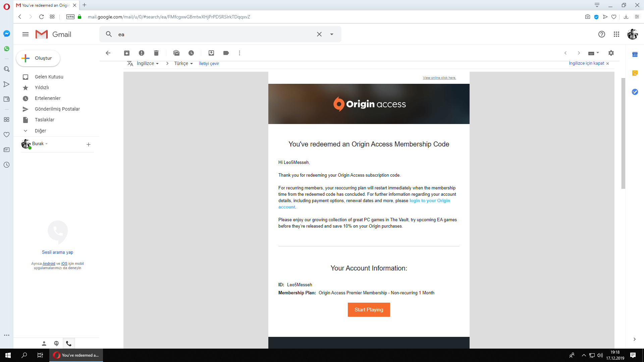The height and width of the screenshot is (362, 644).
Task: Toggle the main menu hamburger button
Action: [x=25, y=34]
